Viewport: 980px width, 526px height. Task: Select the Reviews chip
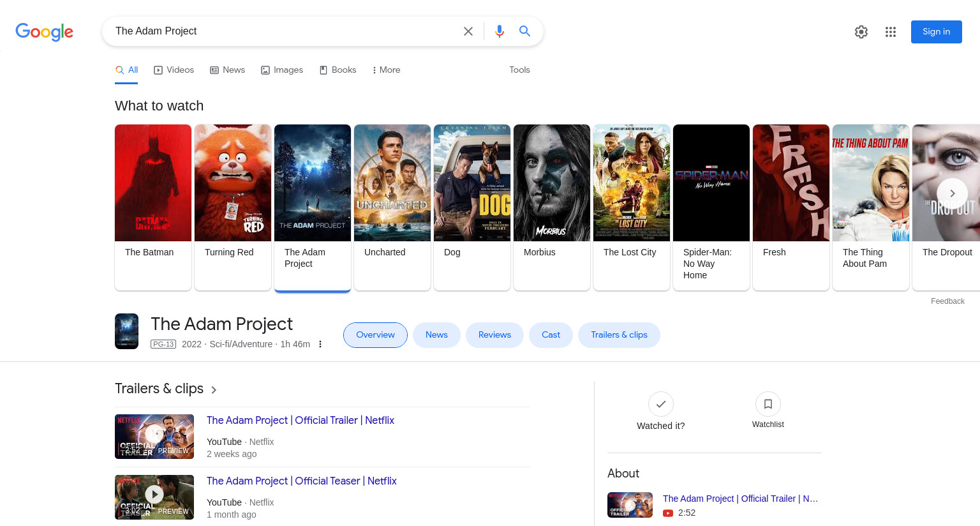[x=494, y=335]
